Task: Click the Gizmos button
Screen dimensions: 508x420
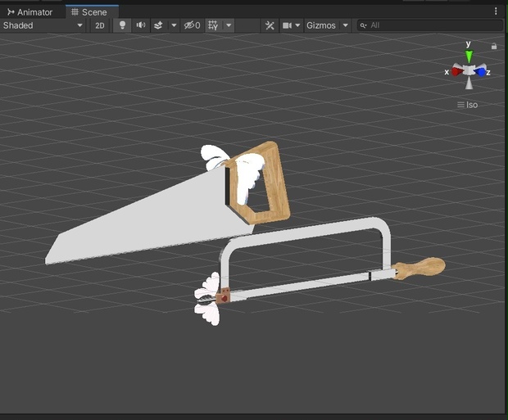Action: (321, 25)
